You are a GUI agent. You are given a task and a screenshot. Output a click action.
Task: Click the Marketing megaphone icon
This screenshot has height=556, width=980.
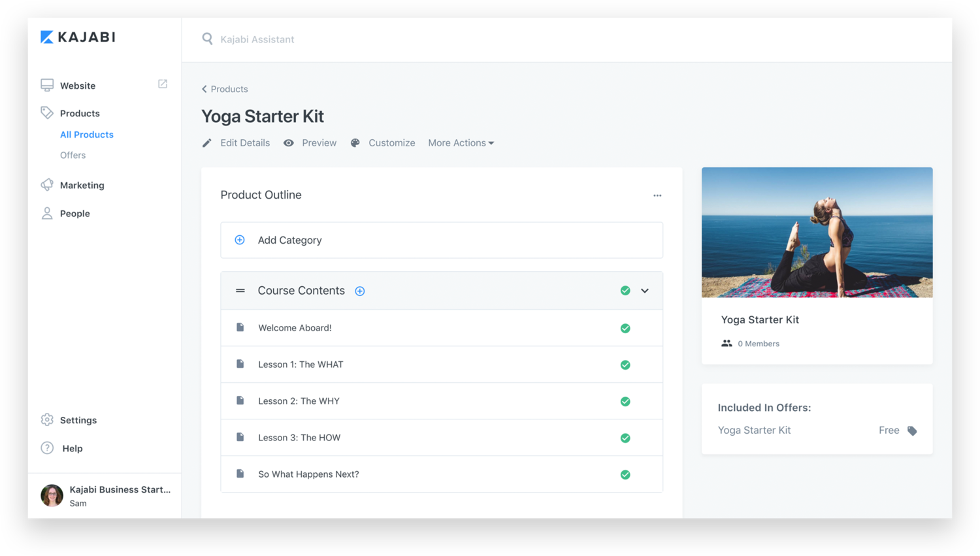pyautogui.click(x=47, y=185)
